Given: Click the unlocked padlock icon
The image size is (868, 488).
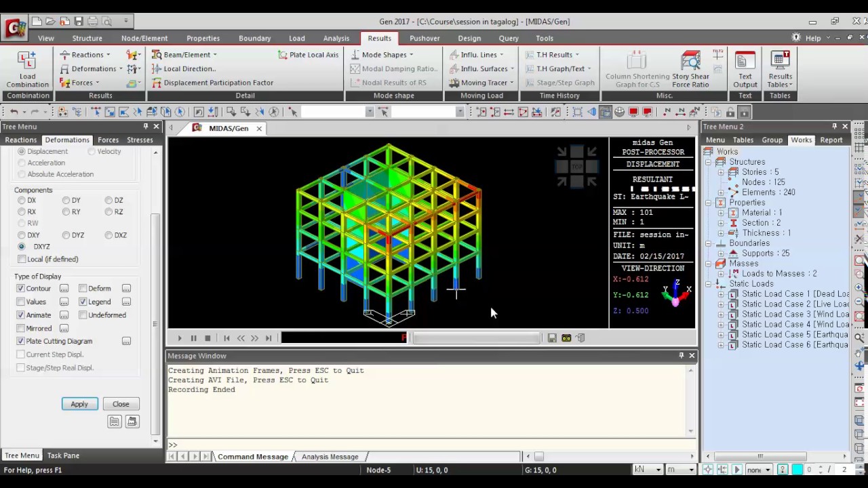Looking at the screenshot, I should click(x=730, y=112).
